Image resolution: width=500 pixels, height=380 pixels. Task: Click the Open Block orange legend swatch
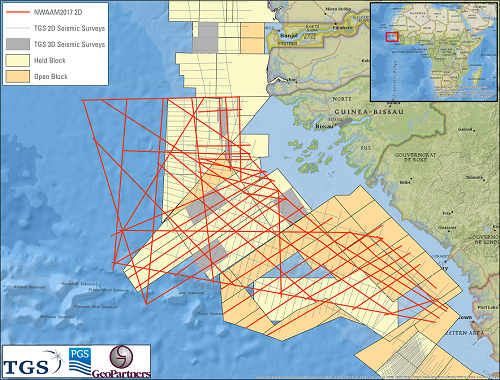(x=18, y=76)
